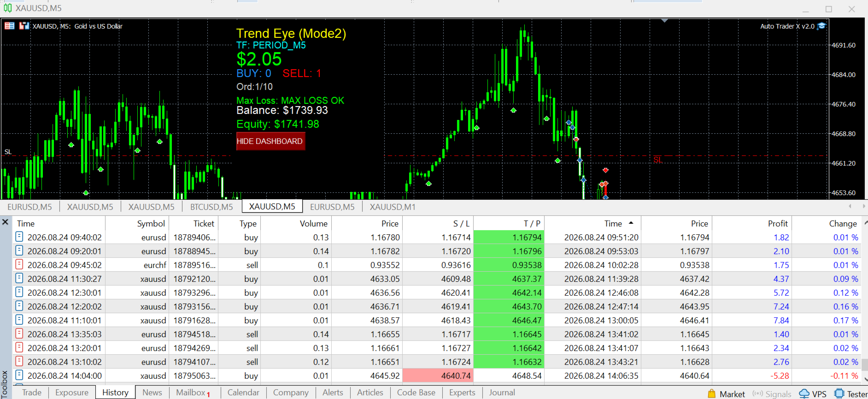Click the Balance: $1739.93 dashboard text
The image size is (868, 399).
coord(282,110)
